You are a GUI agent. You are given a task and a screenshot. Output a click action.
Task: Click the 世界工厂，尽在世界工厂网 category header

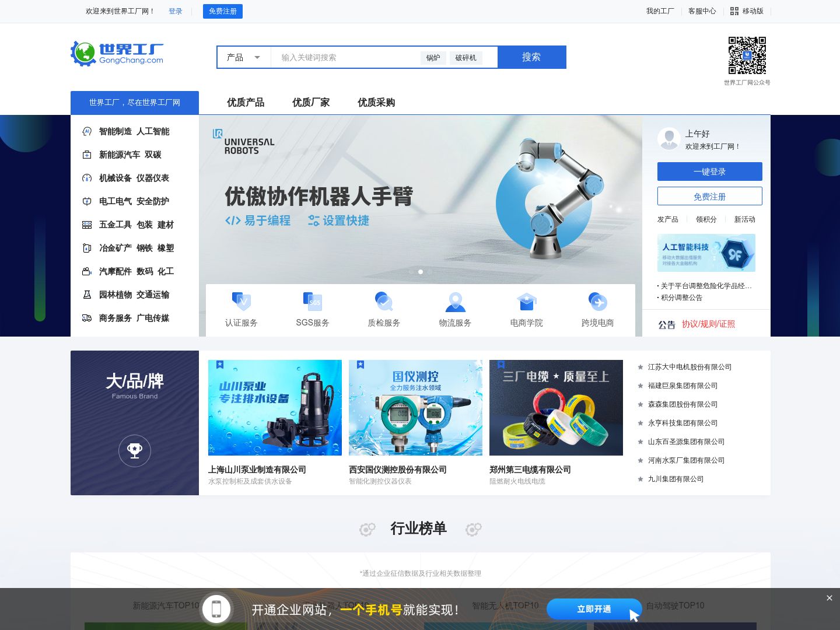point(135,103)
